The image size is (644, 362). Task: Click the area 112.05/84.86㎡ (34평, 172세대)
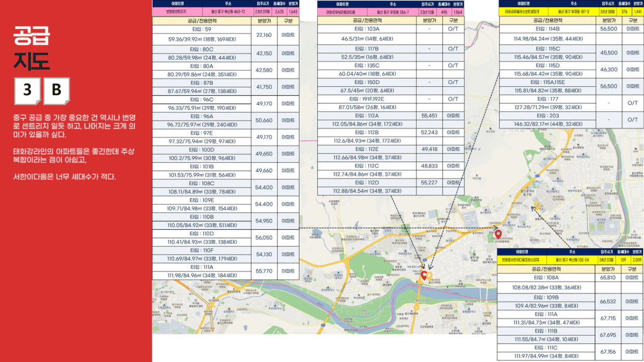(x=366, y=124)
